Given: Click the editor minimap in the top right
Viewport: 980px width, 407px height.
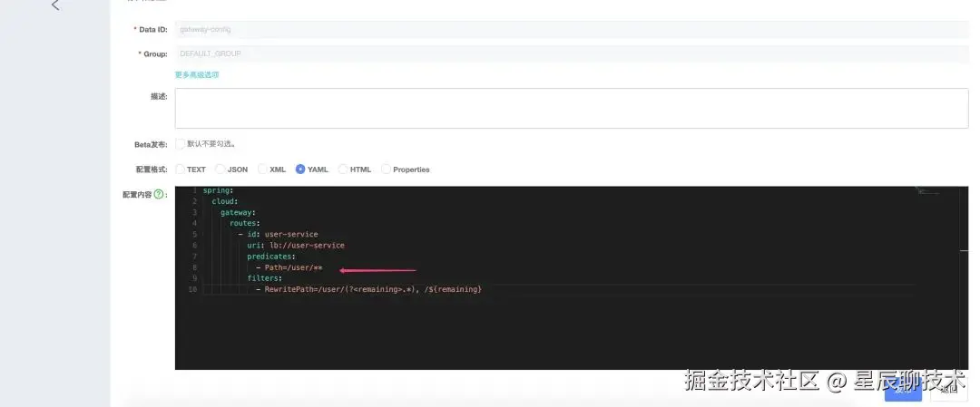Looking at the screenshot, I should pyautogui.click(x=929, y=191).
